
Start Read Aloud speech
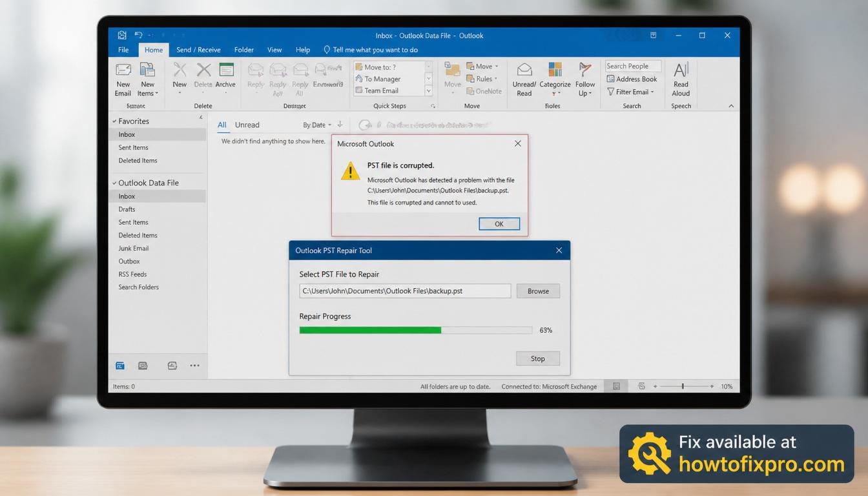coord(681,79)
